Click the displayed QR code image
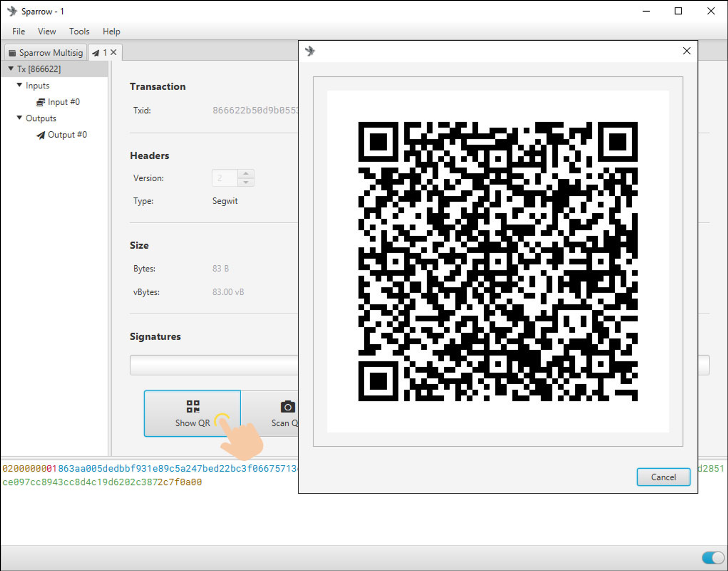728x571 pixels. click(x=498, y=261)
